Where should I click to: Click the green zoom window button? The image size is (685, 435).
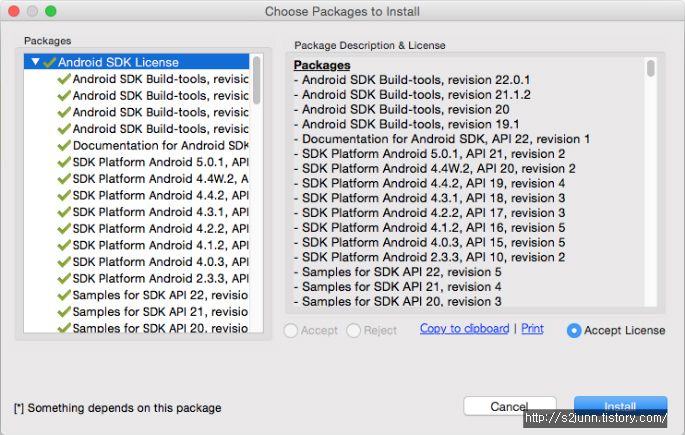pyautogui.click(x=51, y=11)
